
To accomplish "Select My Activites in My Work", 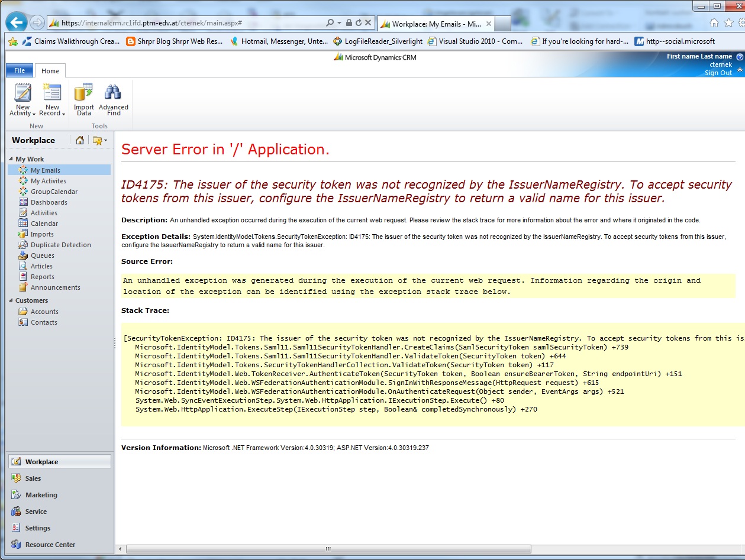I will pos(49,181).
